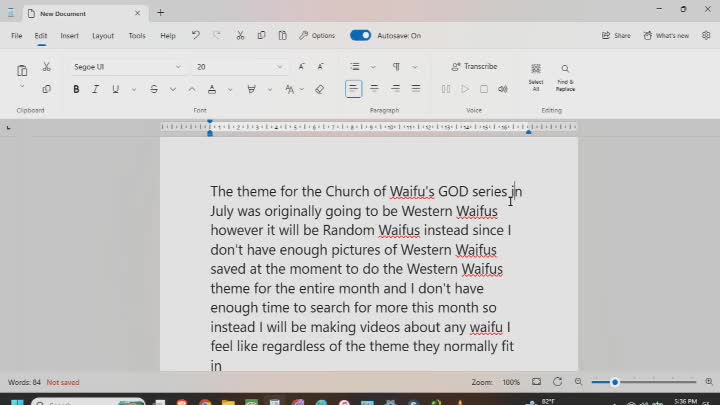Click the voice Play button
720x405 pixels.
coord(465,89)
